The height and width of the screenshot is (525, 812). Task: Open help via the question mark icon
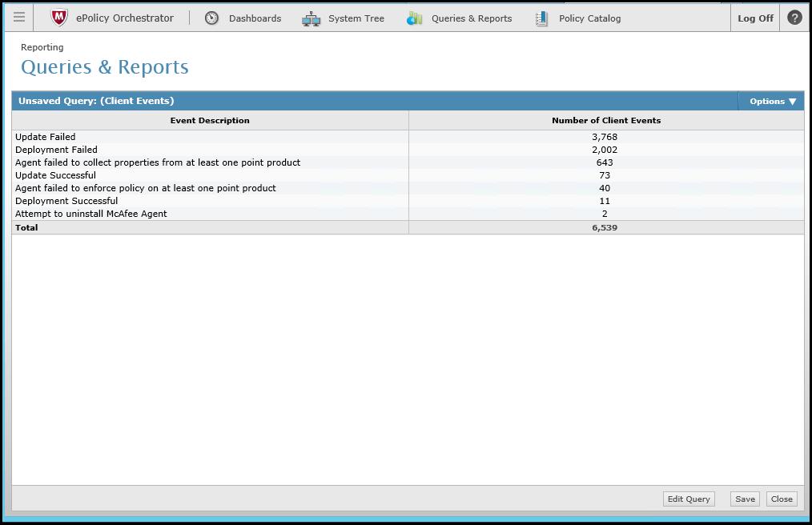click(794, 18)
